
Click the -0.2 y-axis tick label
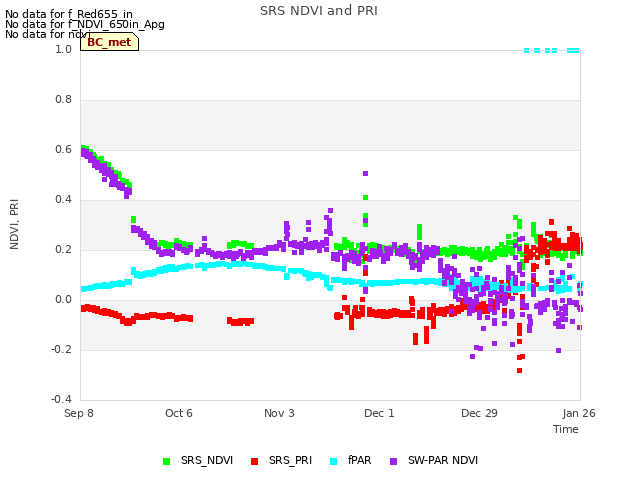click(61, 349)
